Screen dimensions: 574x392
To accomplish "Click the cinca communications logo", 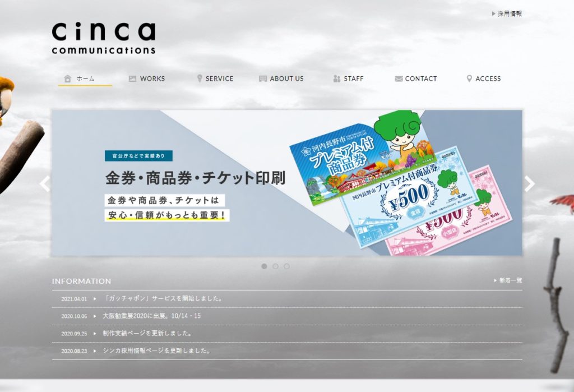I will point(104,38).
